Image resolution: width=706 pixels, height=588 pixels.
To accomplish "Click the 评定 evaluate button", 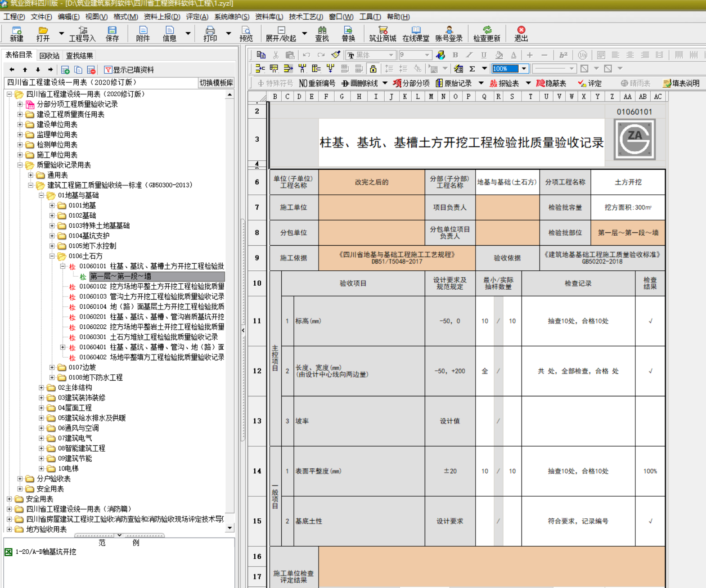I will 589,83.
